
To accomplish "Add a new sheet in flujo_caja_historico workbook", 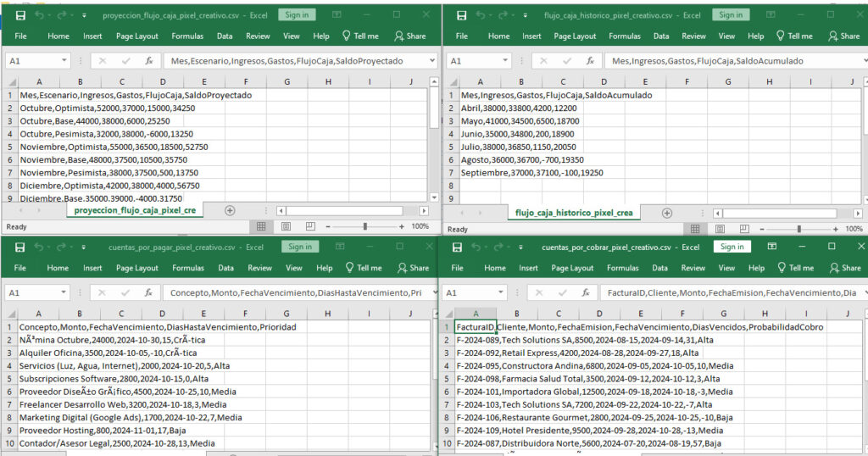I will [x=667, y=213].
